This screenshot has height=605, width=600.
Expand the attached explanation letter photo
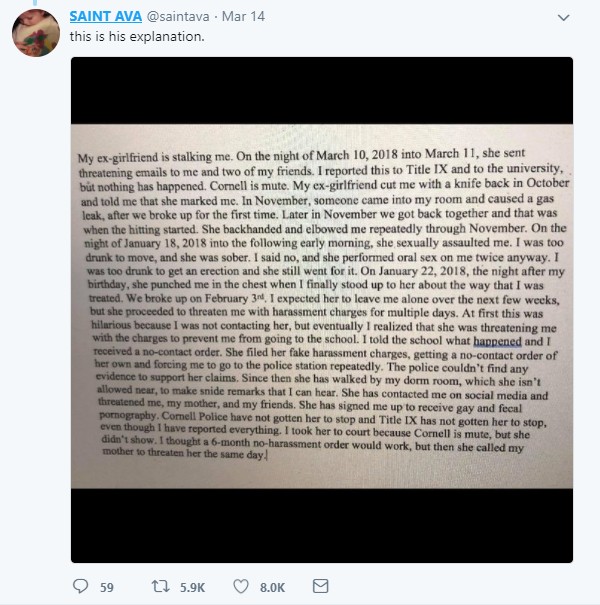pyautogui.click(x=321, y=306)
